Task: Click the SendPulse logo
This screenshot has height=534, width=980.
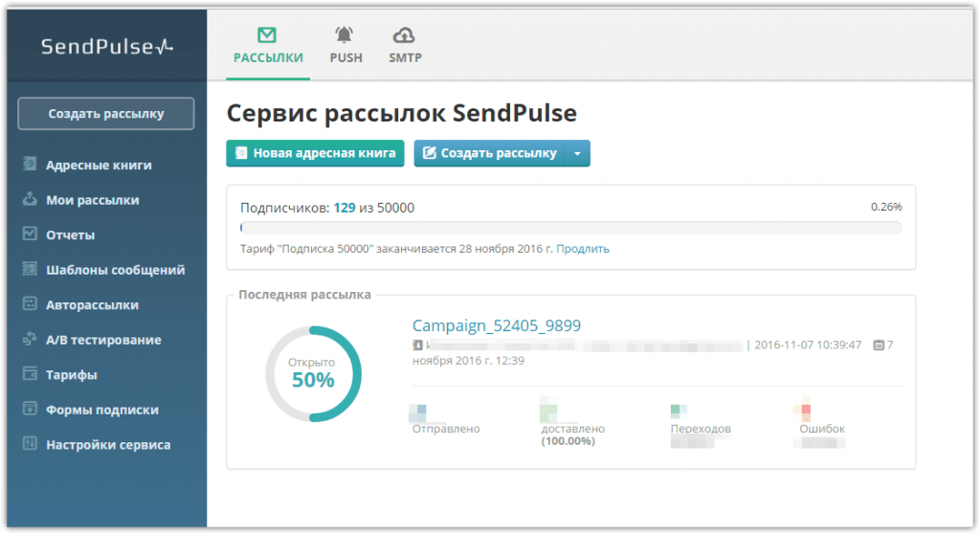Action: pos(107,46)
